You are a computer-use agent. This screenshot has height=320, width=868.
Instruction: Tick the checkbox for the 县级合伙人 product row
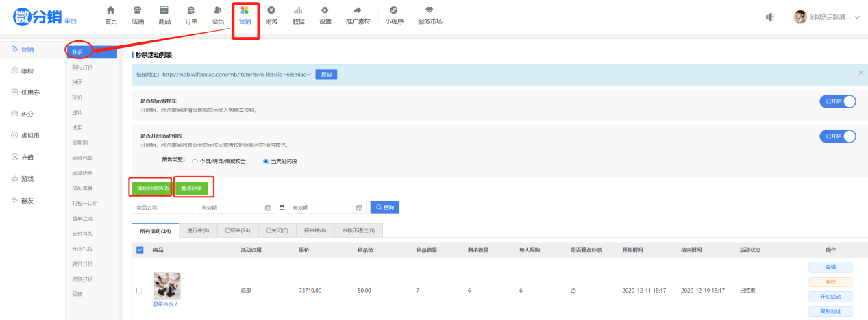pyautogui.click(x=139, y=291)
